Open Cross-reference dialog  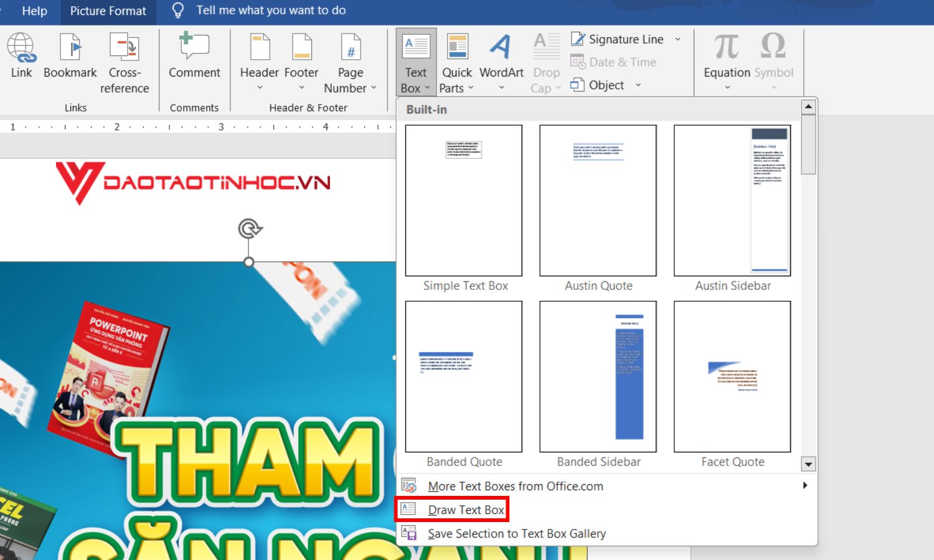pos(125,63)
